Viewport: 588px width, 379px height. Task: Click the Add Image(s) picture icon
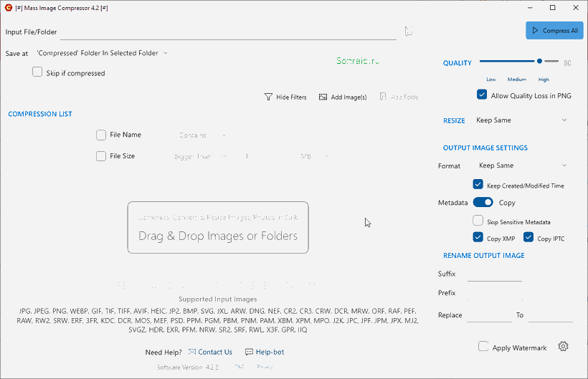[x=323, y=97]
